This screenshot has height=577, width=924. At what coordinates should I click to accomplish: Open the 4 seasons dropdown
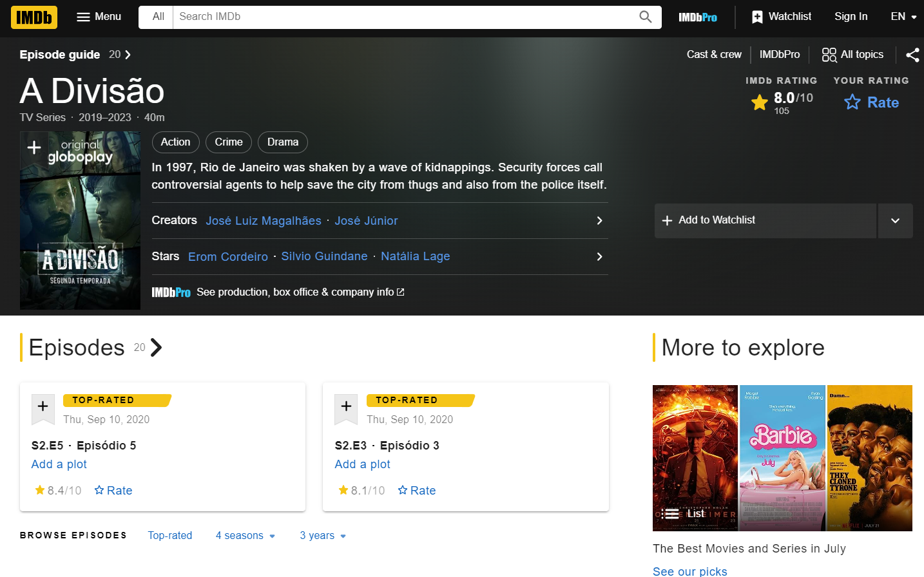pyautogui.click(x=245, y=536)
